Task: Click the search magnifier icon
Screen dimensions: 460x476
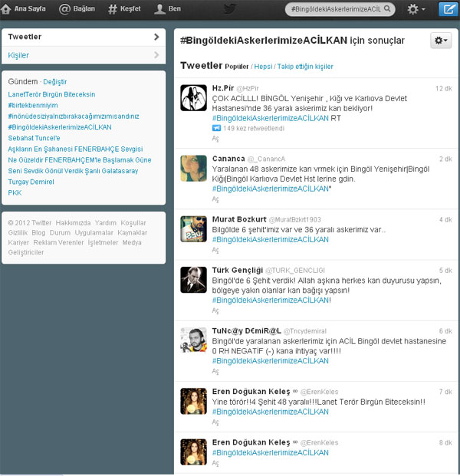Action: coord(387,8)
